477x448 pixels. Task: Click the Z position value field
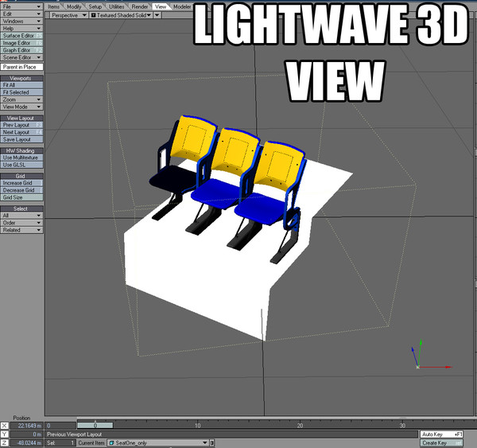tap(27, 442)
